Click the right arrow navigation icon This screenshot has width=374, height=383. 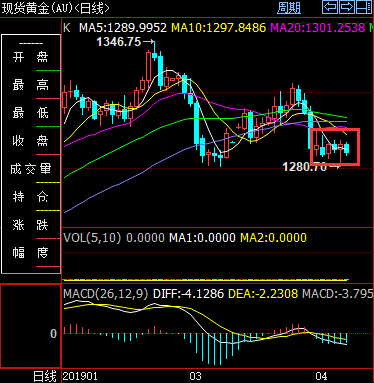click(x=347, y=7)
